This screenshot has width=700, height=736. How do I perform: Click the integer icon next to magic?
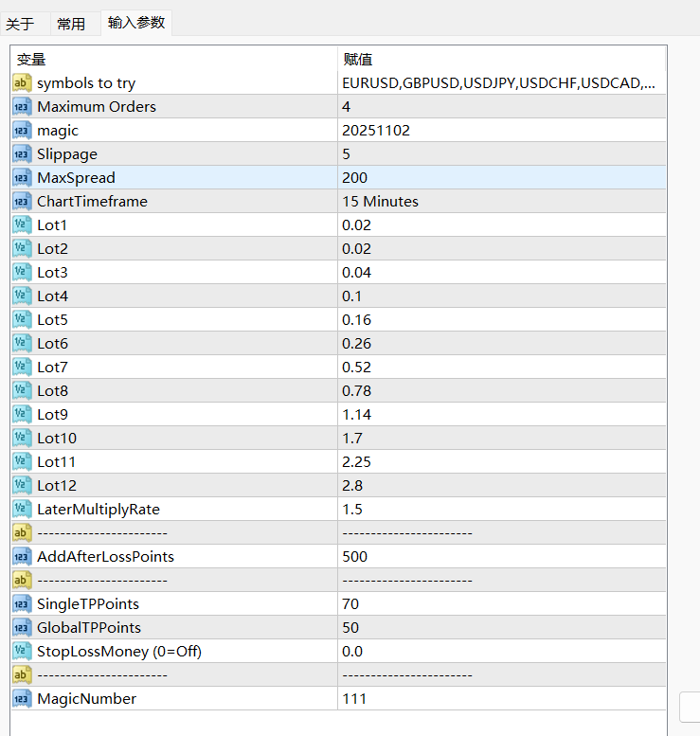(22, 130)
